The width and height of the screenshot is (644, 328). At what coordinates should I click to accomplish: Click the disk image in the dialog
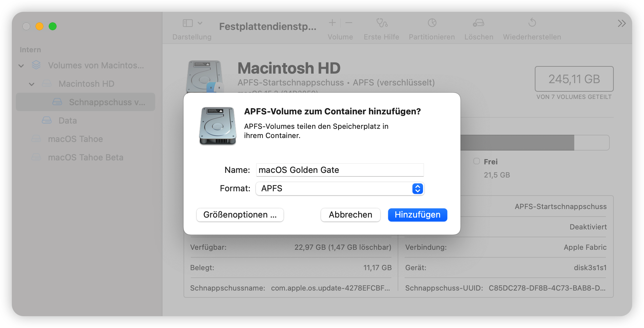coord(217,126)
